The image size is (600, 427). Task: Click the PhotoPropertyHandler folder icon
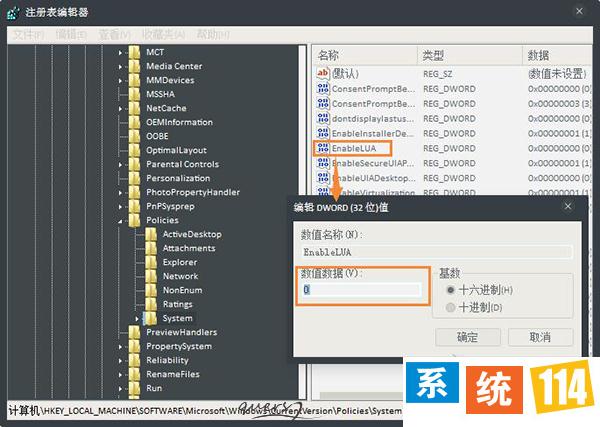pyautogui.click(x=134, y=192)
